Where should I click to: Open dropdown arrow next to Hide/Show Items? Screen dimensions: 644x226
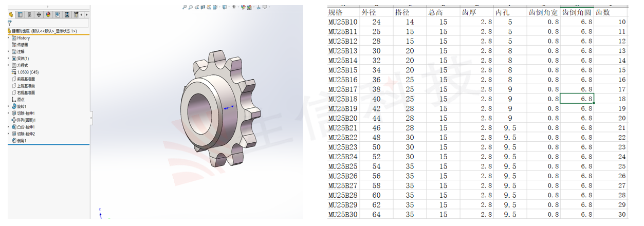tap(238, 7)
